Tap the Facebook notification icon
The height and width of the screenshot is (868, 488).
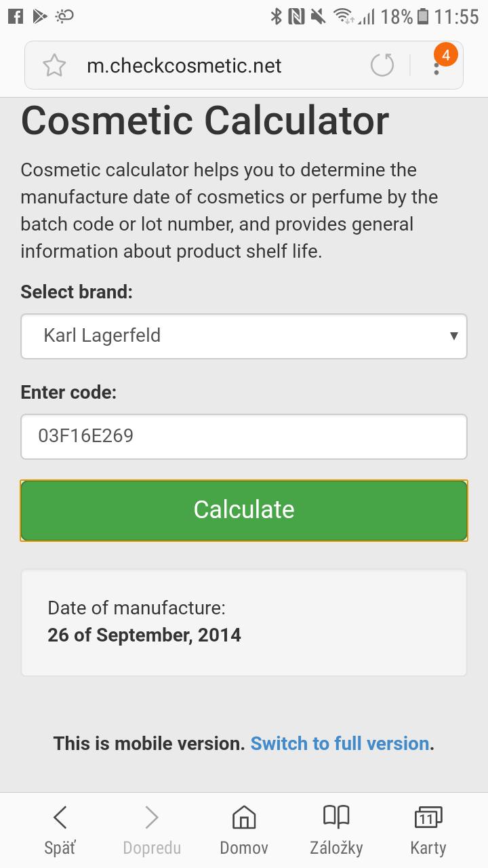pyautogui.click(x=15, y=16)
